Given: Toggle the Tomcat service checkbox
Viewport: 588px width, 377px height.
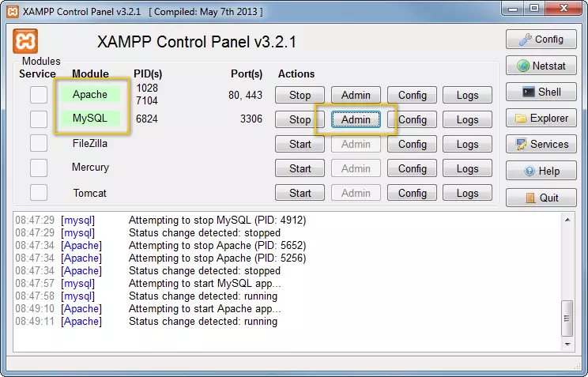Looking at the screenshot, I should [x=39, y=193].
